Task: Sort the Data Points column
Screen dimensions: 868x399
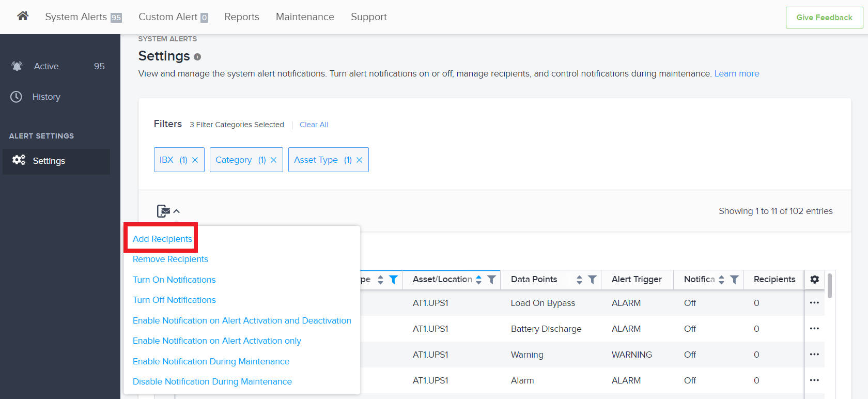Action: tap(579, 280)
